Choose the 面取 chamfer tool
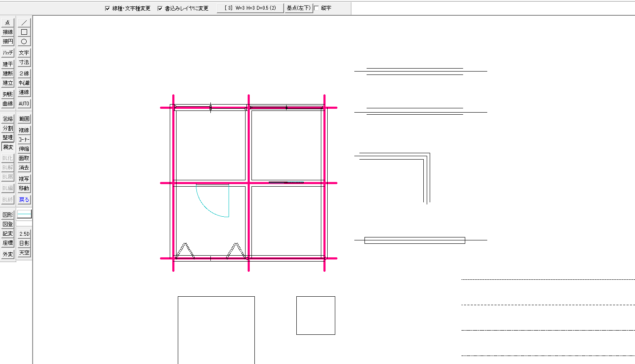 tap(24, 158)
